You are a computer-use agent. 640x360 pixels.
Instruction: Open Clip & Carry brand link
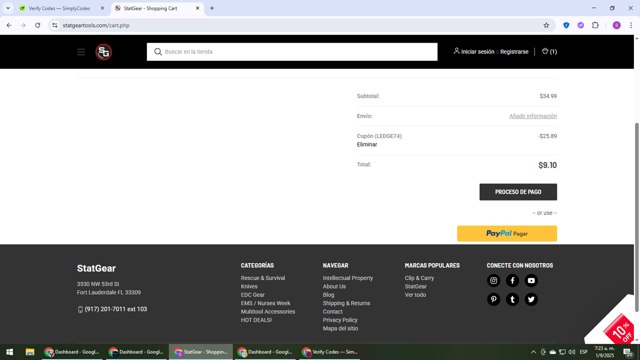click(419, 278)
